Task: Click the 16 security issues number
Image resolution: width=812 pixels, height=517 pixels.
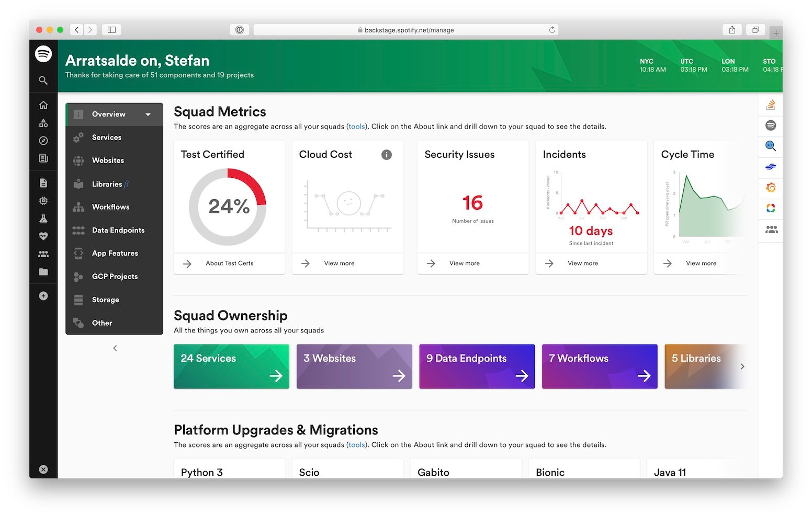Action: 472,203
